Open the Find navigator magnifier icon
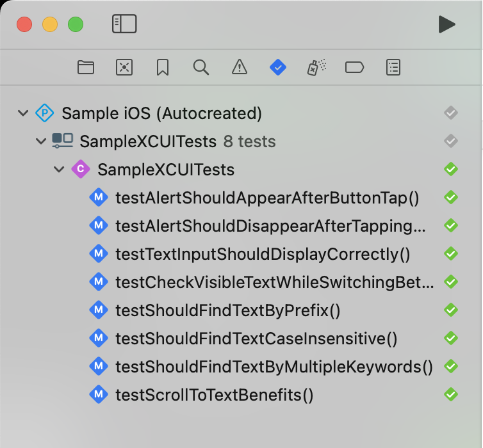 click(x=201, y=67)
